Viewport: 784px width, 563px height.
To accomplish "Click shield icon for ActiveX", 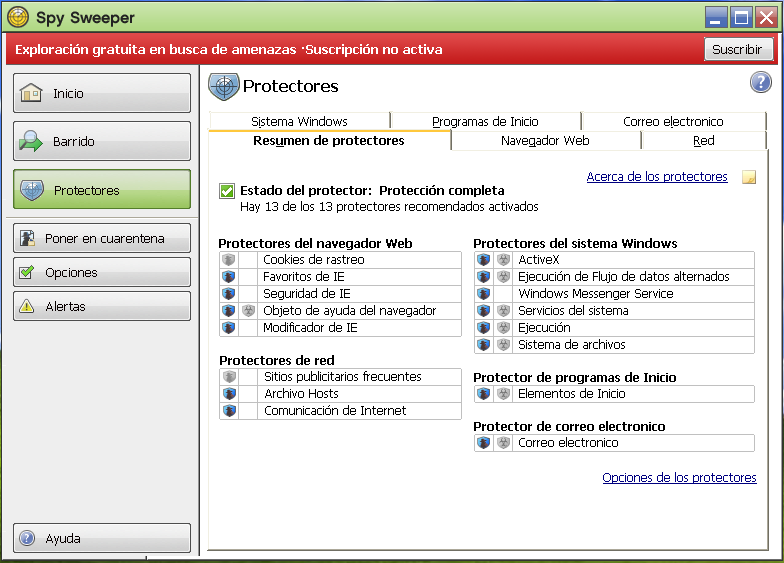I will tap(484, 260).
